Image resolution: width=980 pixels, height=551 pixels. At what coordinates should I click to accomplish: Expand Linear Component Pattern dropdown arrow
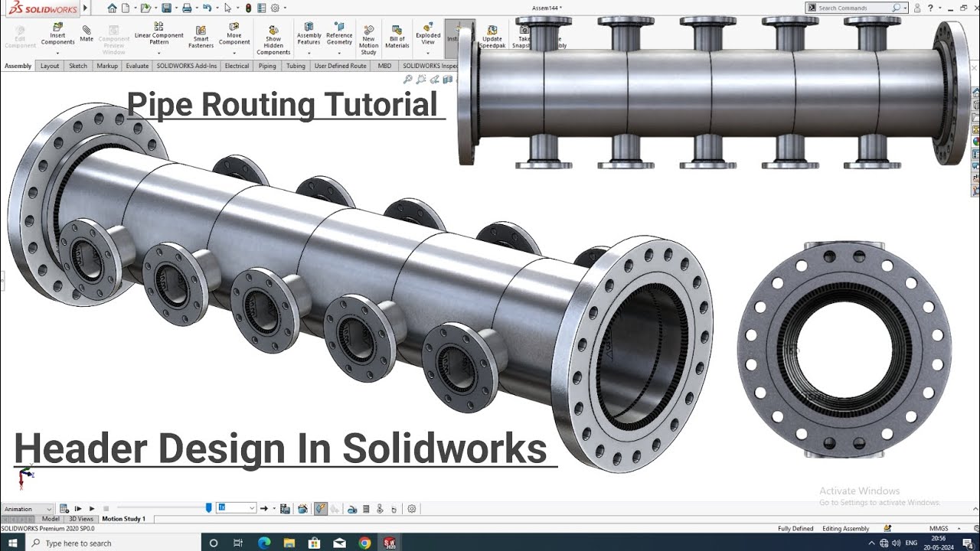click(x=158, y=53)
